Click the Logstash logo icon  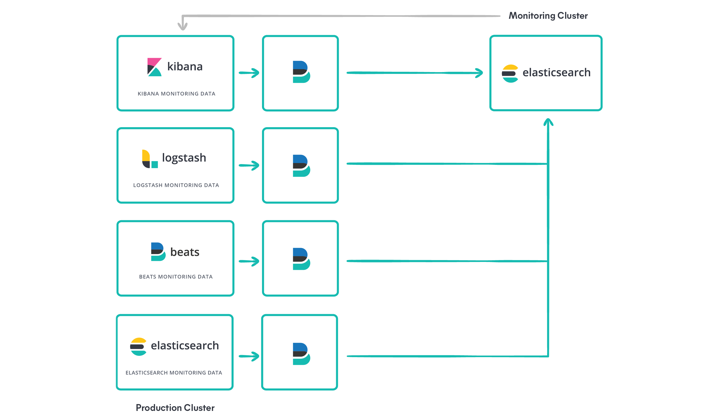point(150,159)
